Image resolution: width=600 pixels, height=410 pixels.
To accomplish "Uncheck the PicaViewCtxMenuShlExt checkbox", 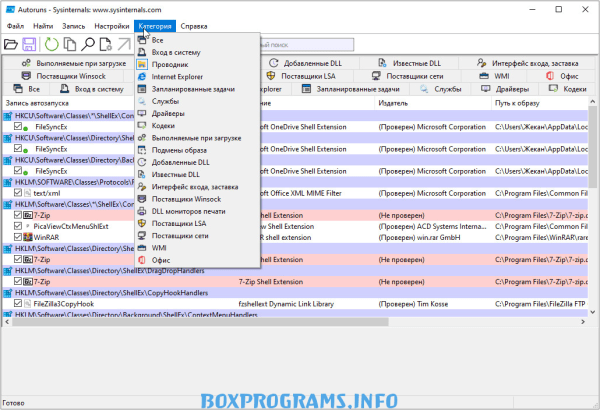I will coord(18,226).
